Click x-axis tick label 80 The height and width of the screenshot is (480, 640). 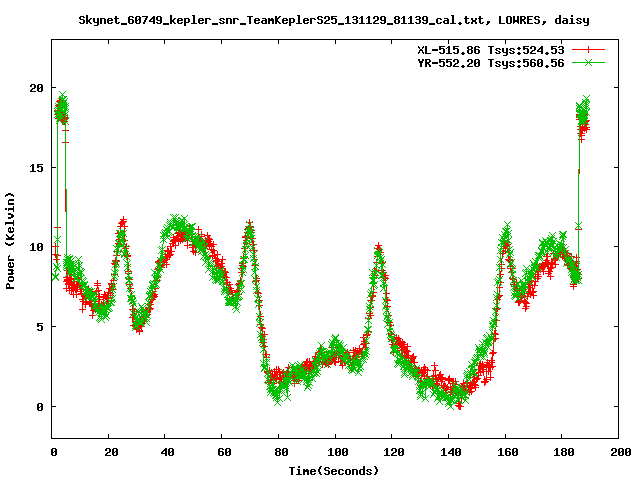(x=281, y=452)
